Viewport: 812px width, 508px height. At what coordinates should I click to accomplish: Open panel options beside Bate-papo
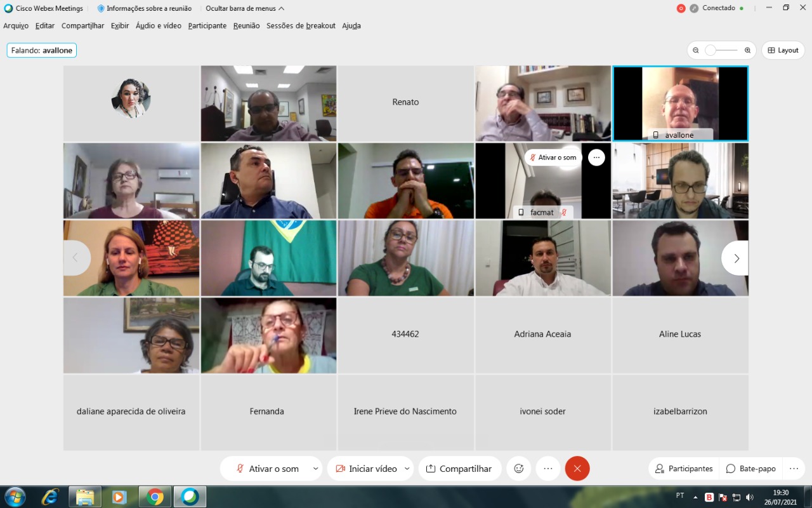tap(794, 469)
